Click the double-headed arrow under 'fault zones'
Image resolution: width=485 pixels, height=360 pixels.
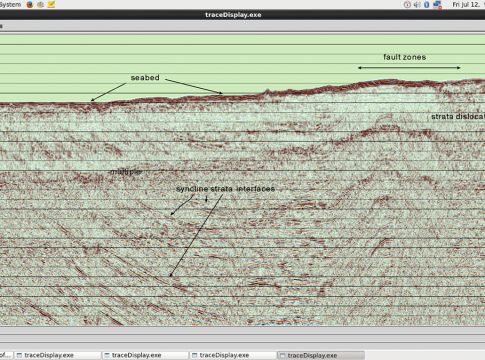[x=409, y=68]
